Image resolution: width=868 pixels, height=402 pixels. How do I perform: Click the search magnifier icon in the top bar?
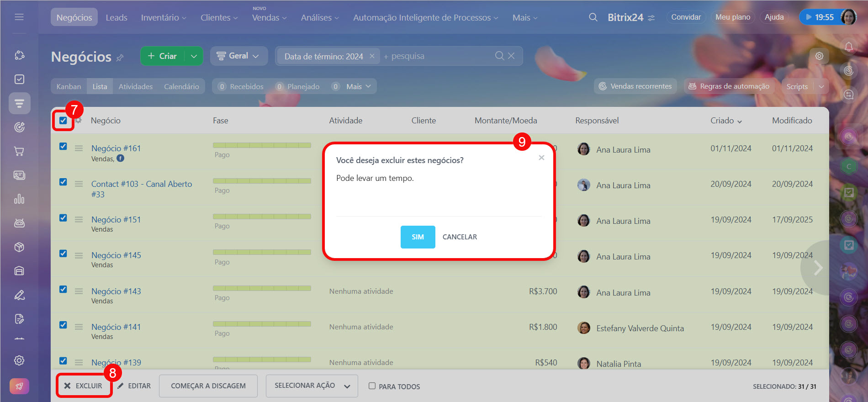pyautogui.click(x=593, y=17)
